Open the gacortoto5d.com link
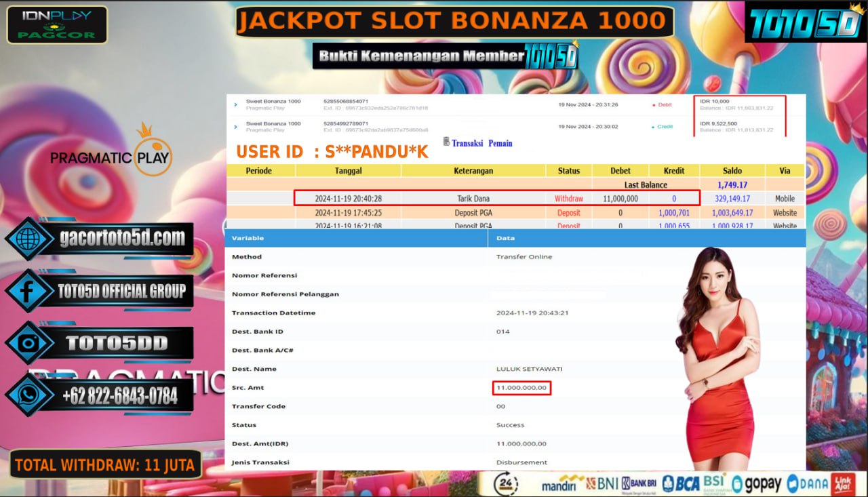868x497 pixels. pos(122,238)
